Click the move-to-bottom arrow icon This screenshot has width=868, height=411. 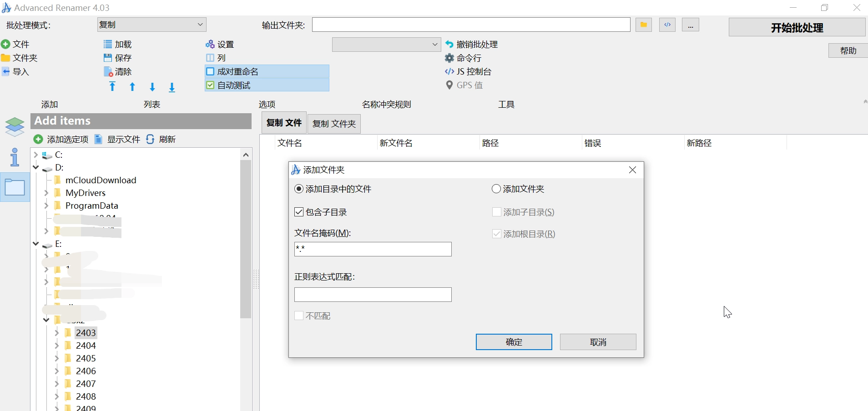click(172, 87)
